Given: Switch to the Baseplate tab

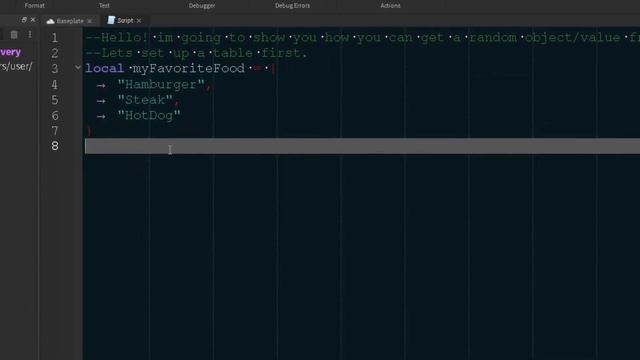Looking at the screenshot, I should click(69, 20).
